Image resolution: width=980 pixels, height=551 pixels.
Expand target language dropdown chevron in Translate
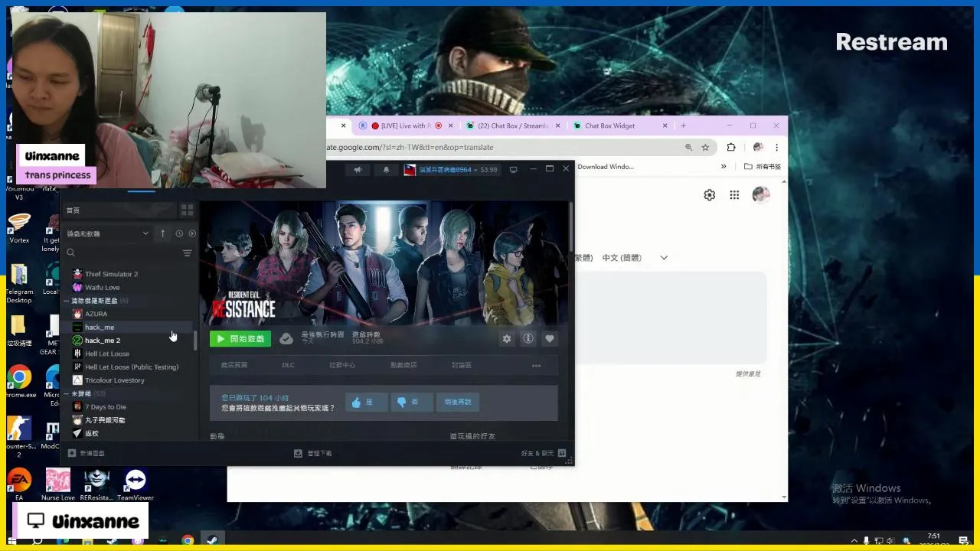tap(664, 258)
